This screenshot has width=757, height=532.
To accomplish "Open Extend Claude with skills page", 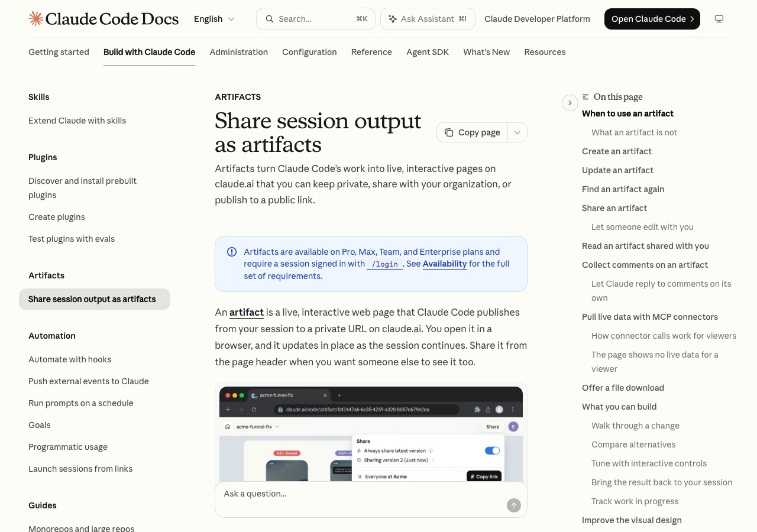I will [77, 121].
